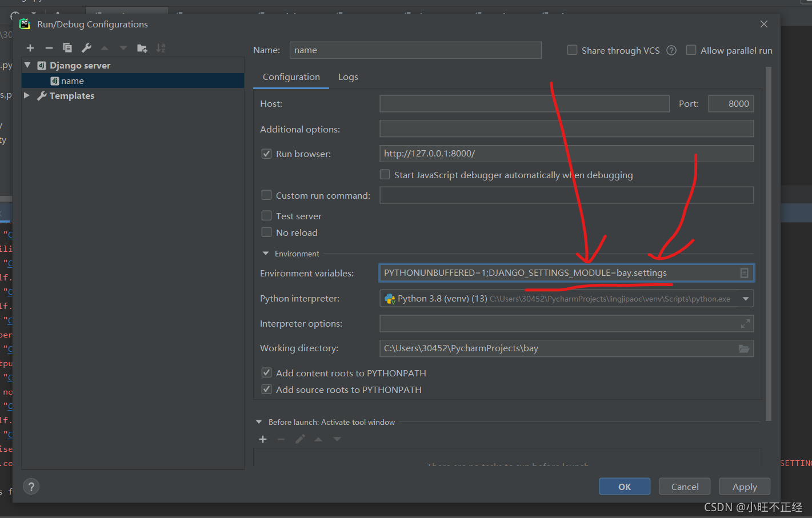Focus the Additional options field

coord(567,129)
